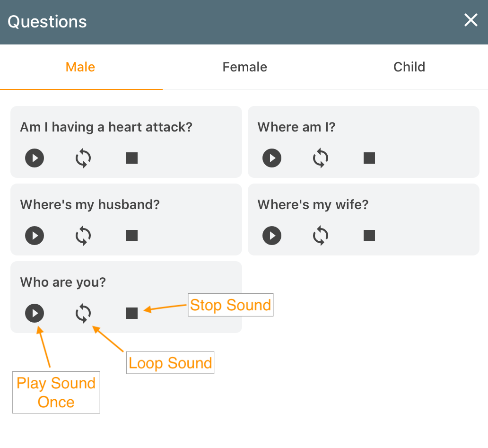Loop 'Am I having a heart attack?' sound

pos(83,158)
